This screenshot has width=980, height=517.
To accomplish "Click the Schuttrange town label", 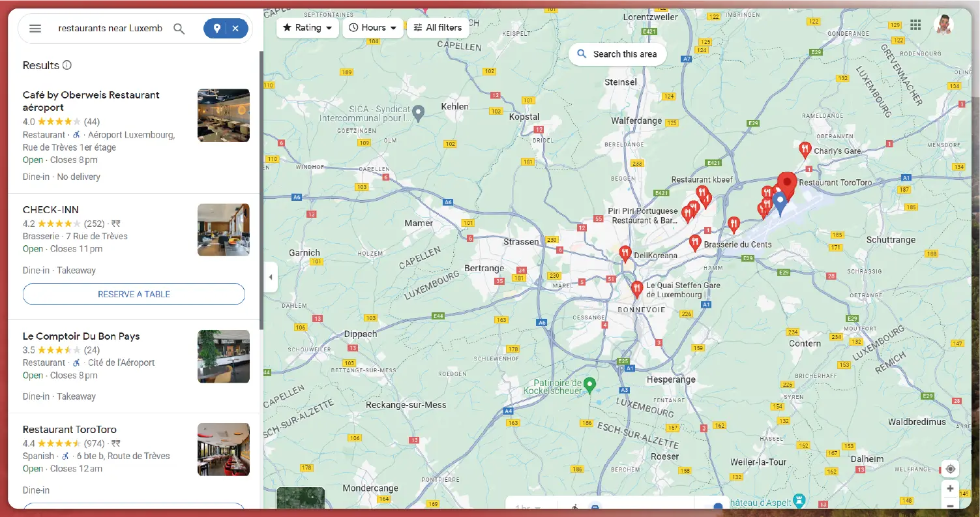I will pyautogui.click(x=891, y=240).
